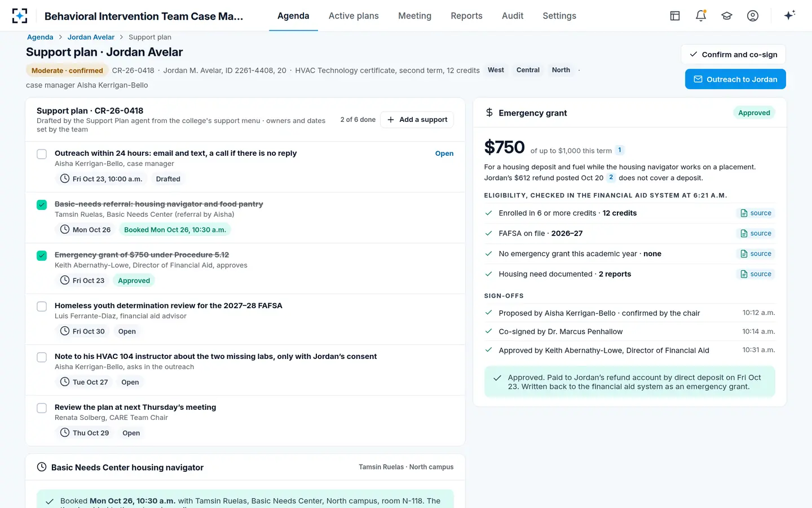Viewport: 812px width, 508px height.
Task: Check the Homeless youth determination review
Action: click(42, 306)
